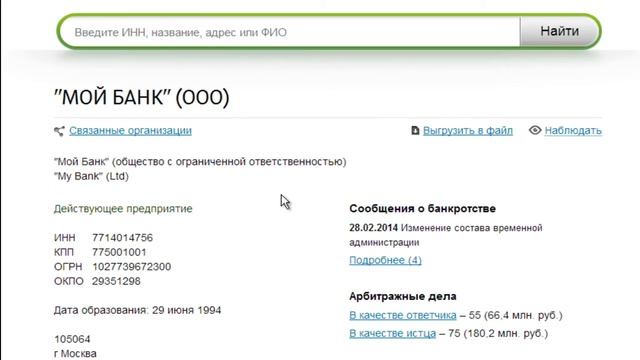Select the ОКПО value 29351298
The width and height of the screenshot is (640, 360).
tap(116, 281)
